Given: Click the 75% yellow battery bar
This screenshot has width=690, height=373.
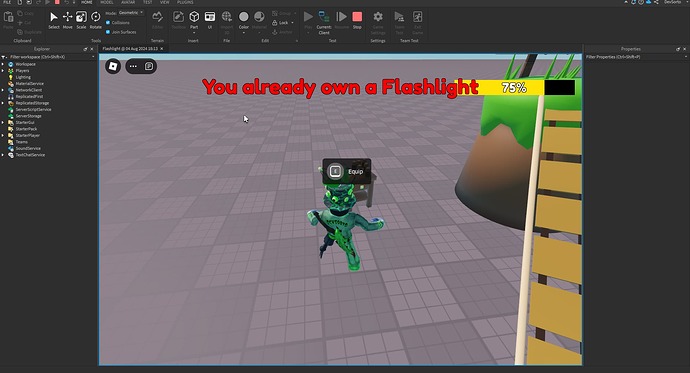Looking at the screenshot, I should click(501, 88).
